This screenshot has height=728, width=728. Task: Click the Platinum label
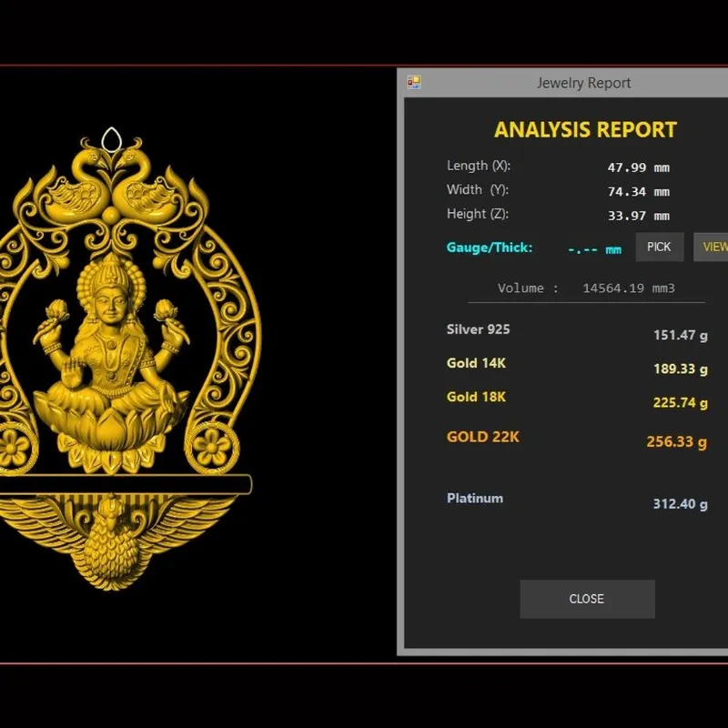click(x=475, y=498)
